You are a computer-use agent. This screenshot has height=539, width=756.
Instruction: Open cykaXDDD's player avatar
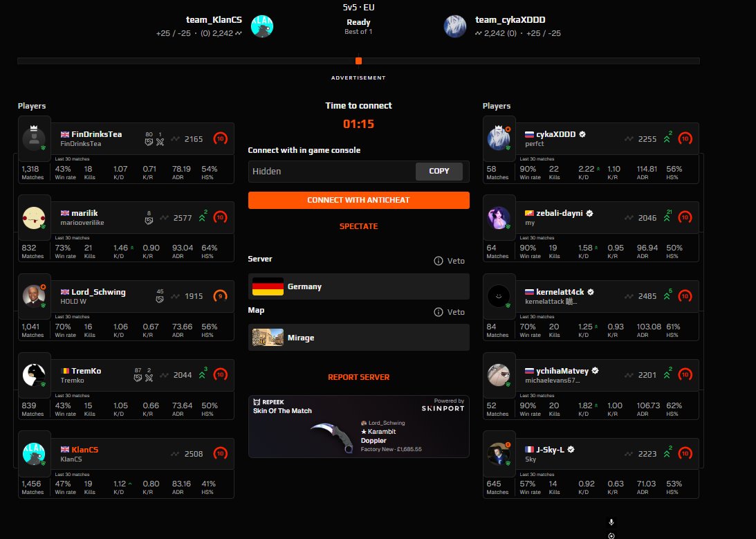(499, 139)
